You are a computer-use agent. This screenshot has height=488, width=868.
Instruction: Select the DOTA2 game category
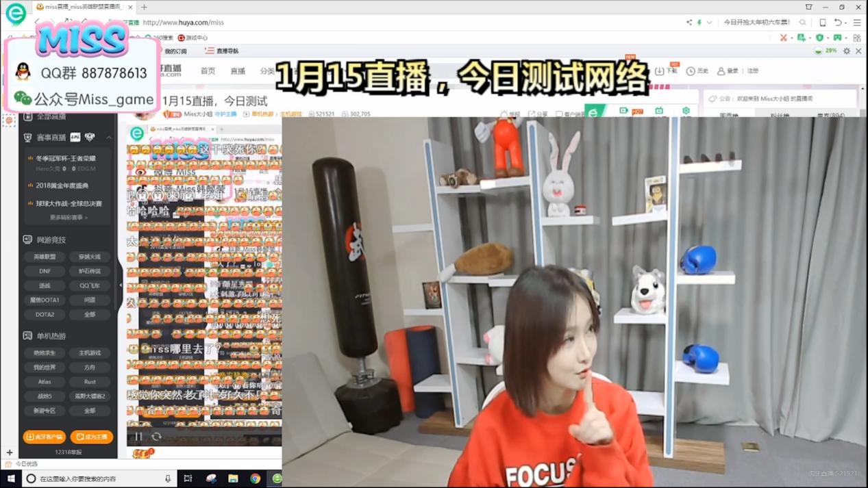tap(45, 314)
